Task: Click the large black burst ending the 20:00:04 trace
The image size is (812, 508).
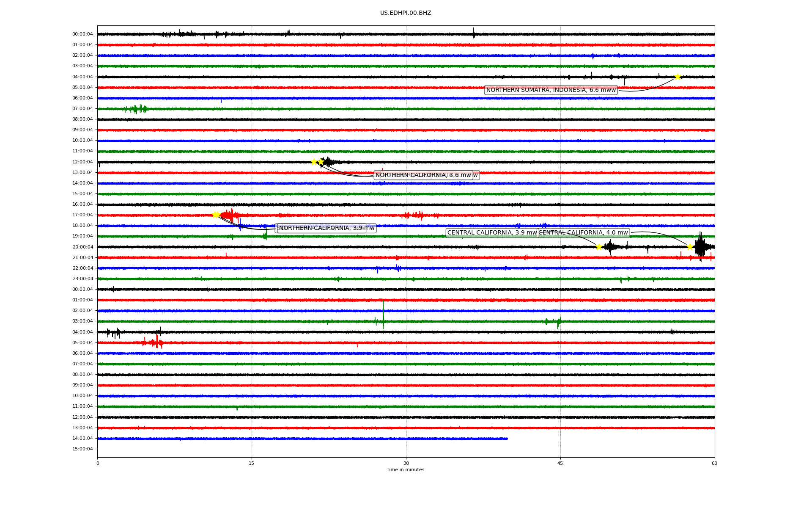Action: click(700, 246)
